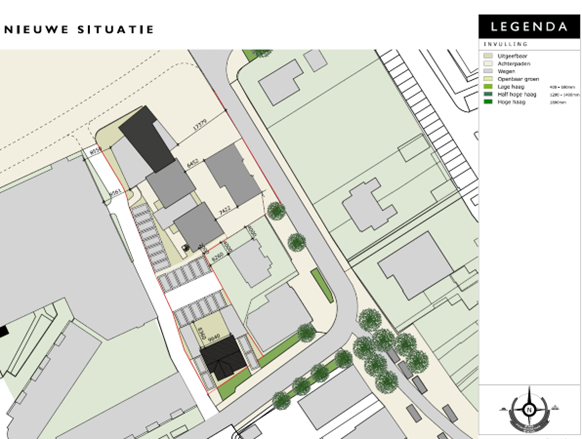The image size is (582, 439).
Task: Click the 9940 dimension label
Action: (214, 337)
